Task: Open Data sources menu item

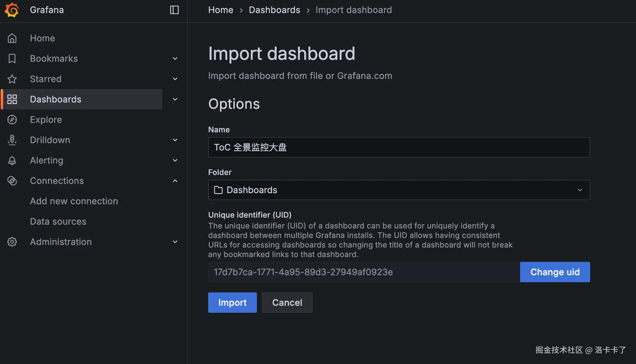Action: click(x=58, y=221)
